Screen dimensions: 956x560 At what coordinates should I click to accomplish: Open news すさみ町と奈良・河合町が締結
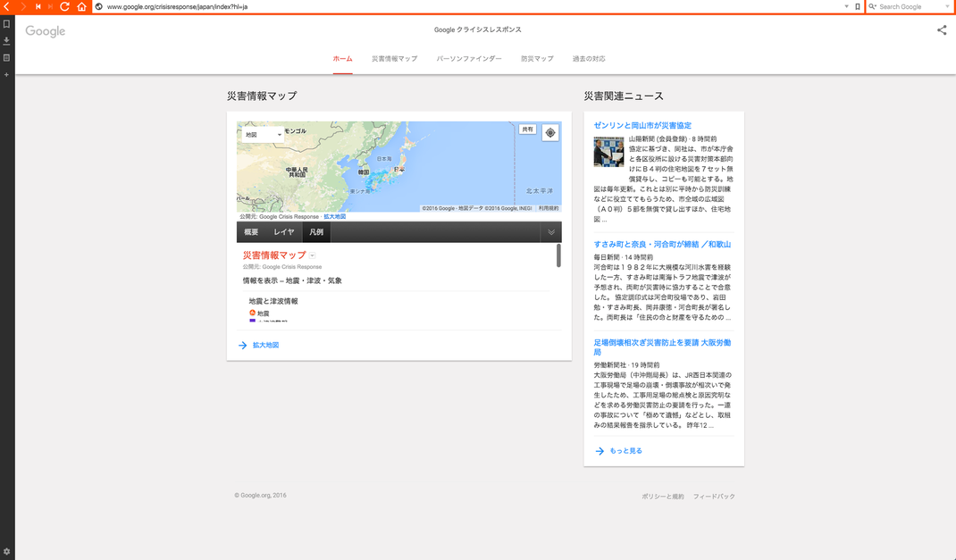(662, 245)
